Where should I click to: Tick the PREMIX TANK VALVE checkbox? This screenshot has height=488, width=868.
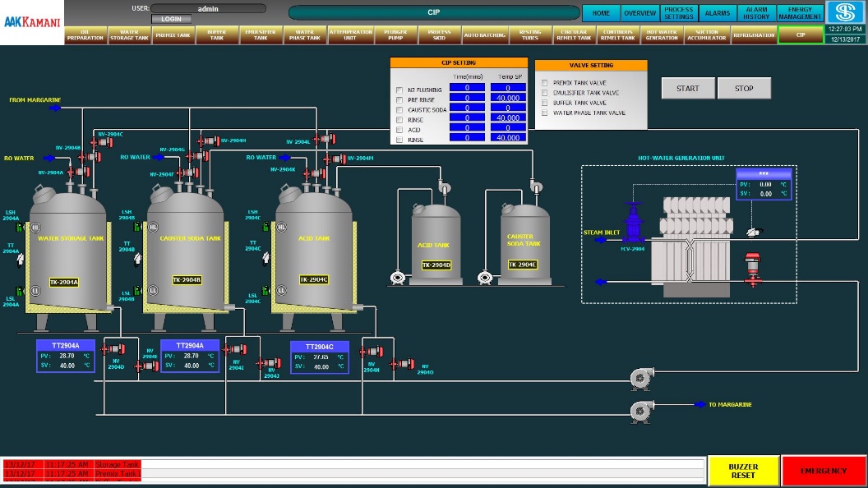pyautogui.click(x=545, y=83)
